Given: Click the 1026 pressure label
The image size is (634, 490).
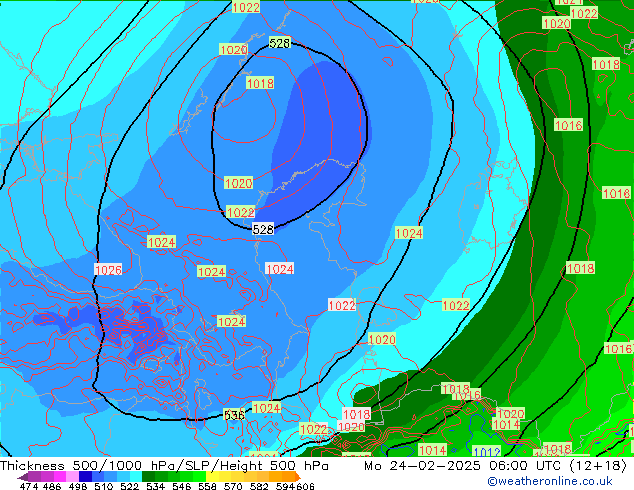Looking at the screenshot, I should click(x=108, y=270).
